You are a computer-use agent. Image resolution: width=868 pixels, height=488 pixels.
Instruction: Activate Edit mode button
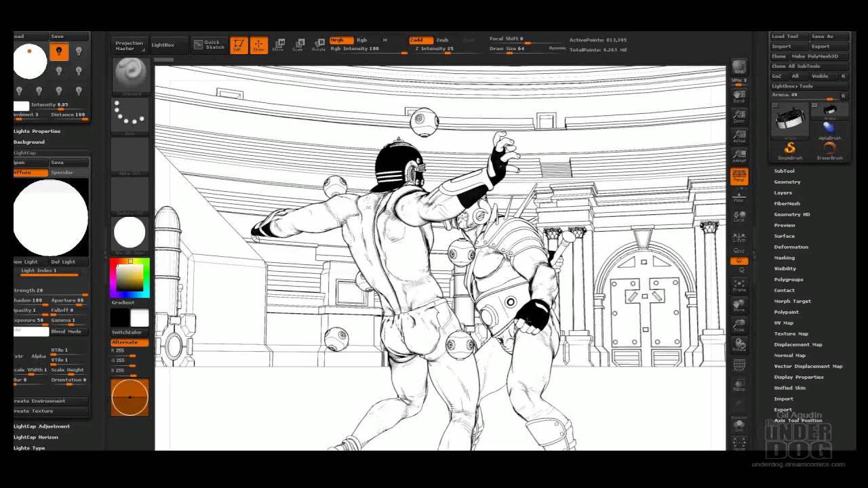[238, 45]
